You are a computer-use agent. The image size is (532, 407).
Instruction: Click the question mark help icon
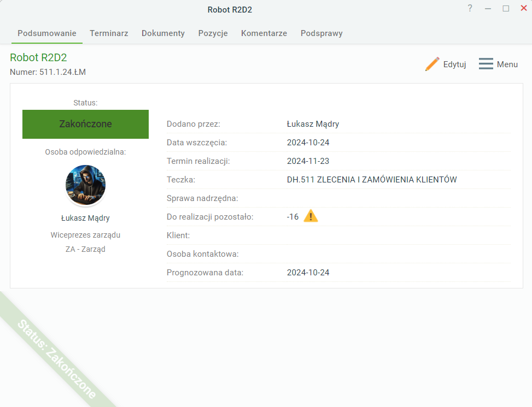470,8
